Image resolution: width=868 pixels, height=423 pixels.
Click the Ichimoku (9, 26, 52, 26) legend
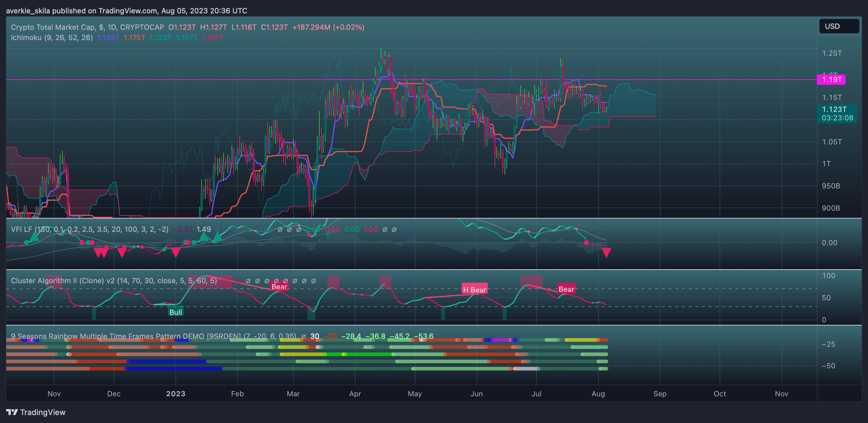pyautogui.click(x=52, y=38)
